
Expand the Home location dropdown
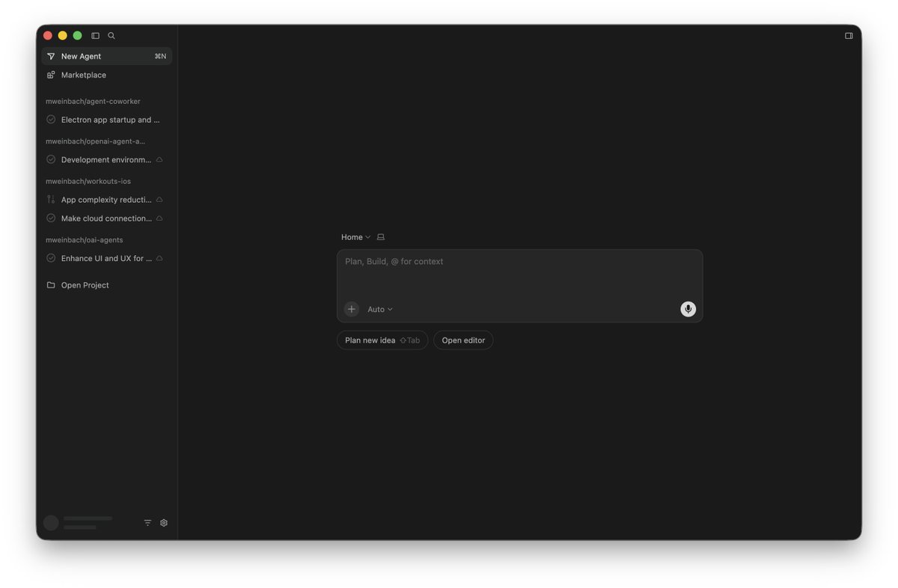[355, 237]
